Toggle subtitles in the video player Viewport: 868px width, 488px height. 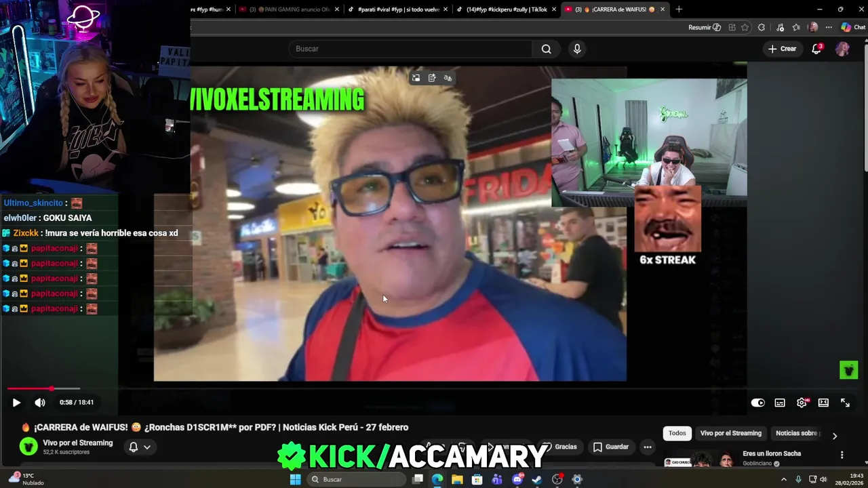[x=780, y=403]
